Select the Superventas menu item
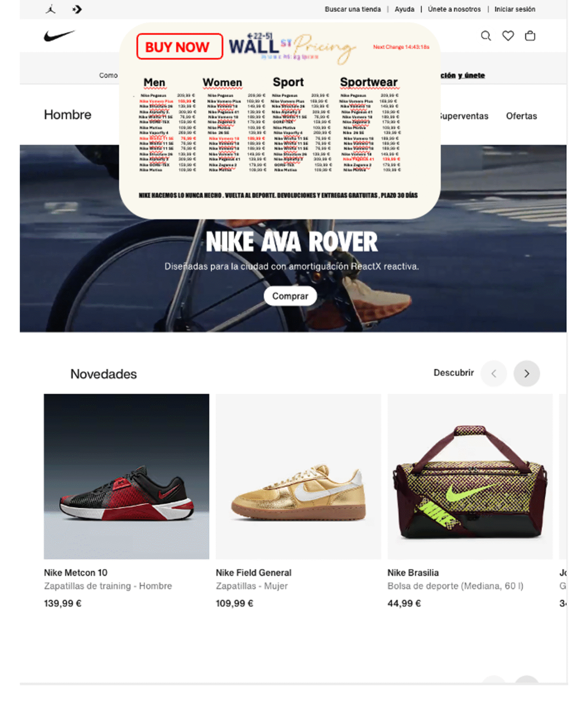This screenshot has width=588, height=706. 464,116
